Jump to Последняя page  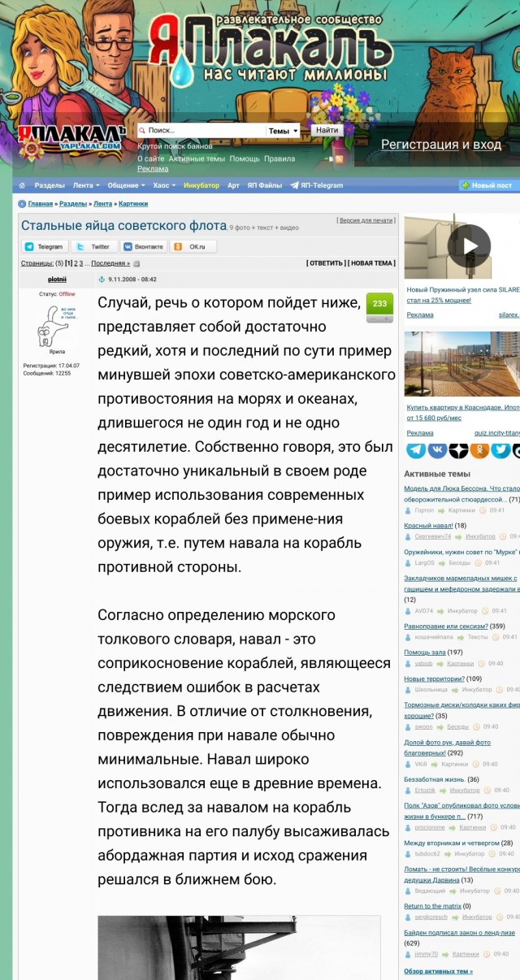point(110,263)
